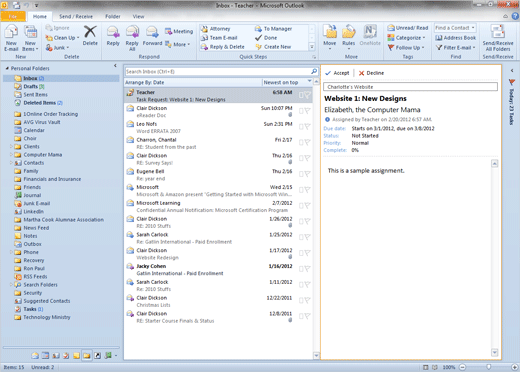Accept the task request
The width and height of the screenshot is (520, 372).
click(x=337, y=73)
